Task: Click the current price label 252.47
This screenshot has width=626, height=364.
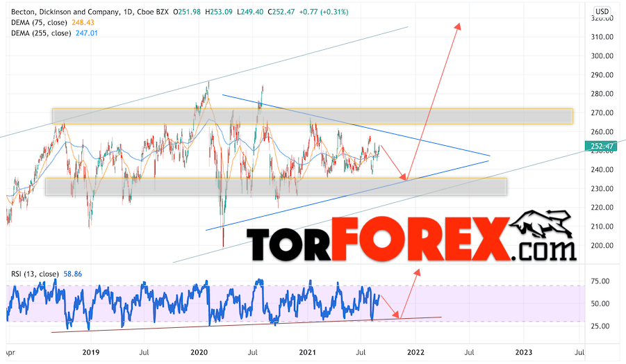Action: coord(601,146)
